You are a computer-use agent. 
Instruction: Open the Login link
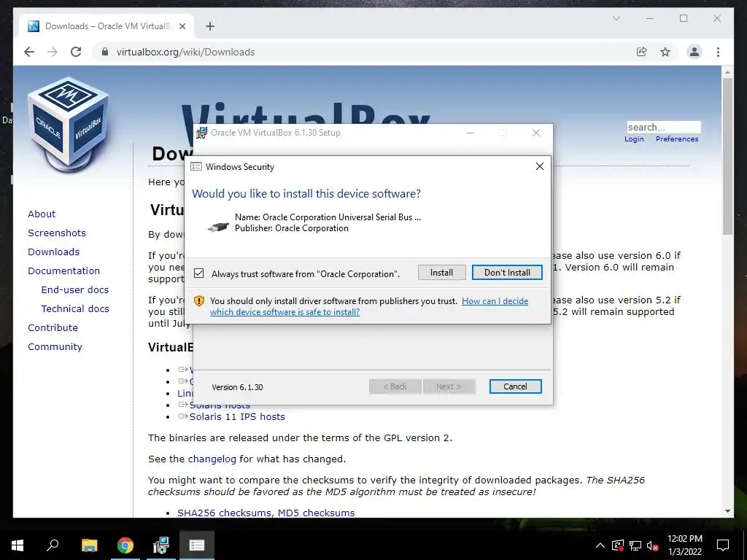(634, 139)
